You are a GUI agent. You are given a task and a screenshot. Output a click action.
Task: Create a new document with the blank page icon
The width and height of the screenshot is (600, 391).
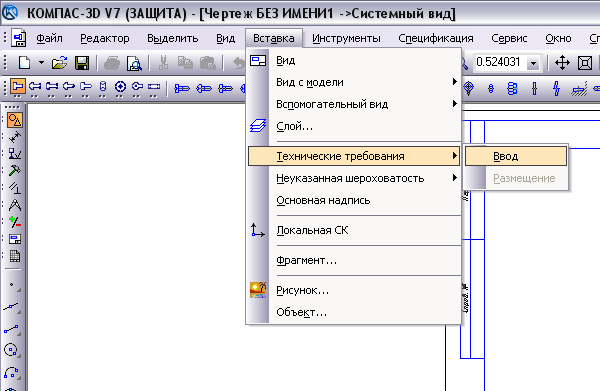coord(24,63)
